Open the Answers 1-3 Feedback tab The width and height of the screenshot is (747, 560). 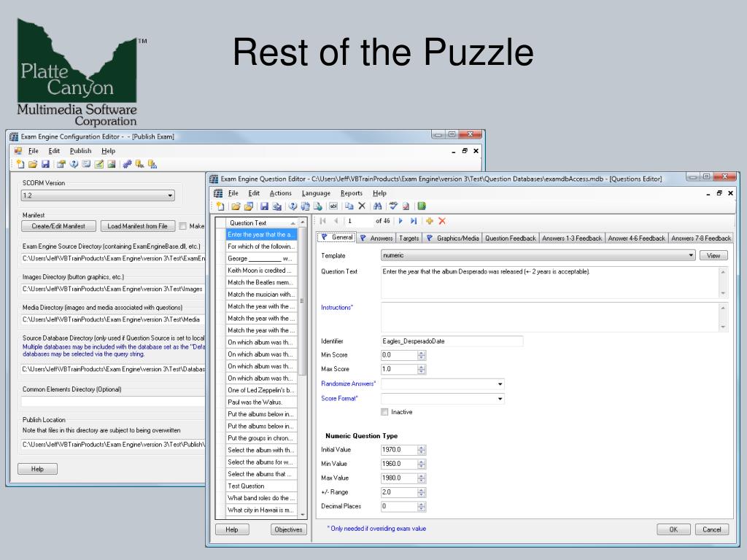572,238
